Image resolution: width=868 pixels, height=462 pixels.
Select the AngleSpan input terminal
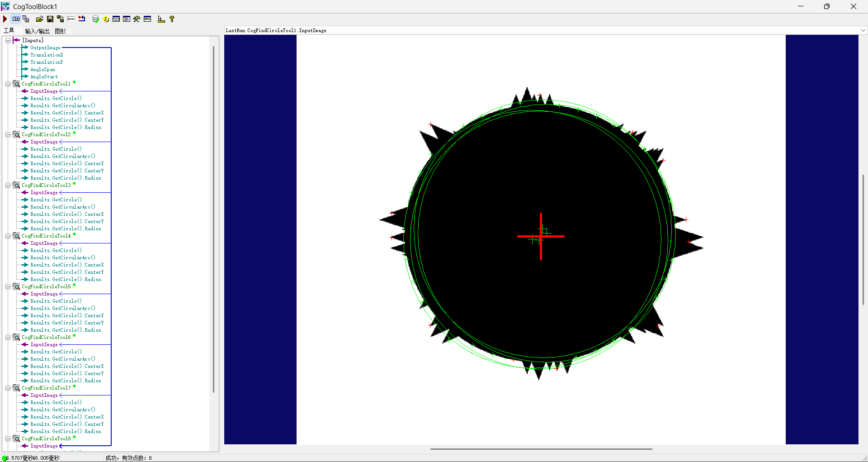coord(42,69)
